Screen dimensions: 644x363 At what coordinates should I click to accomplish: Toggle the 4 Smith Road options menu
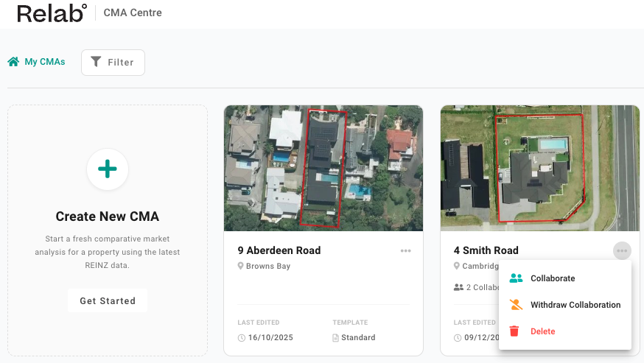(622, 251)
